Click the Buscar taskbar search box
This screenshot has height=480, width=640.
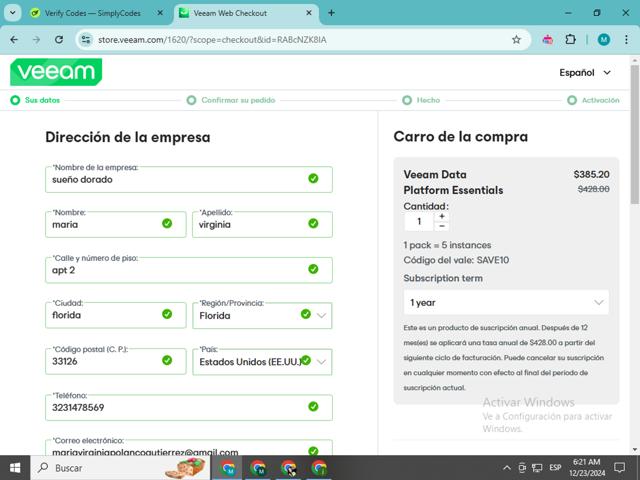(x=120, y=468)
